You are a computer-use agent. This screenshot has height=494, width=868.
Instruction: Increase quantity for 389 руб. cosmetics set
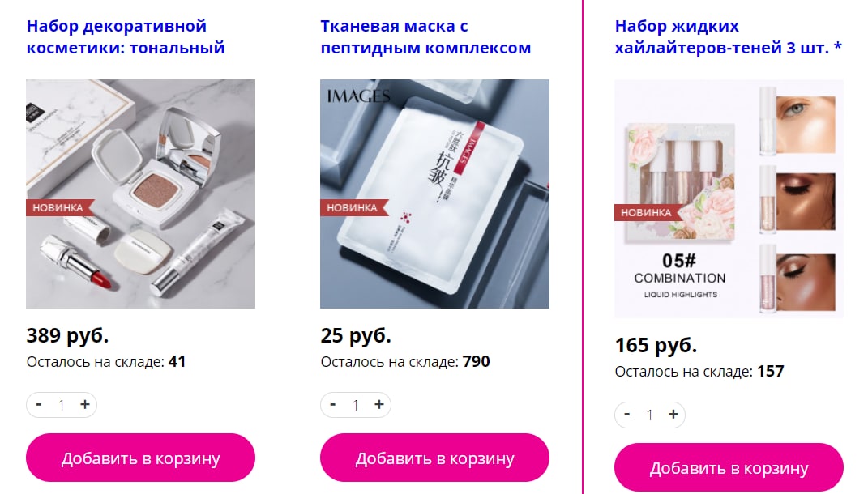pos(85,404)
